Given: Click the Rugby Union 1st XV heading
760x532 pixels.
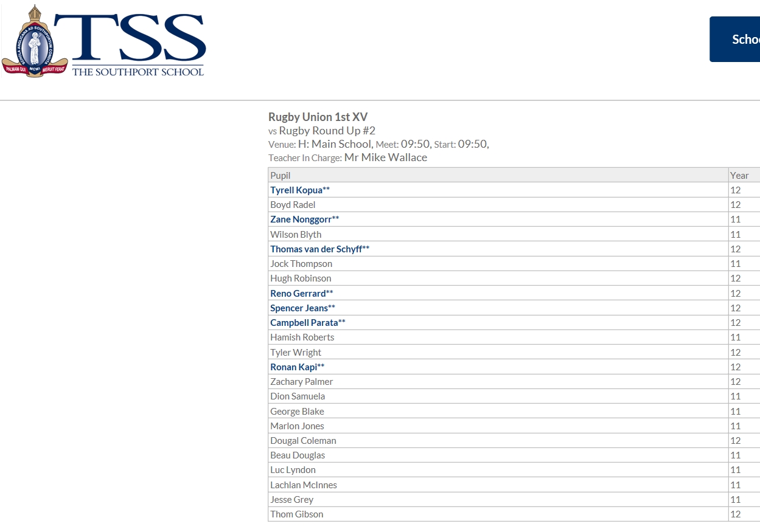Looking at the screenshot, I should tap(318, 117).
